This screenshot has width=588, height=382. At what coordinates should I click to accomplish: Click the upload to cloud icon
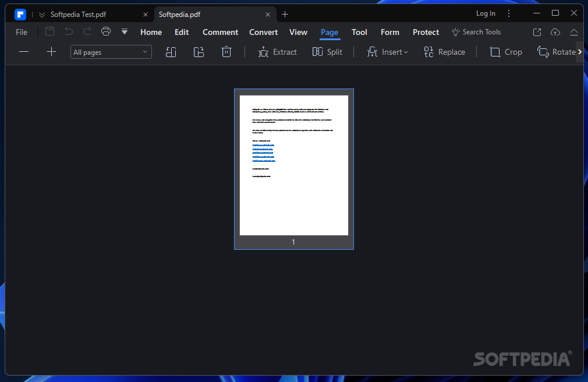pyautogui.click(x=555, y=32)
